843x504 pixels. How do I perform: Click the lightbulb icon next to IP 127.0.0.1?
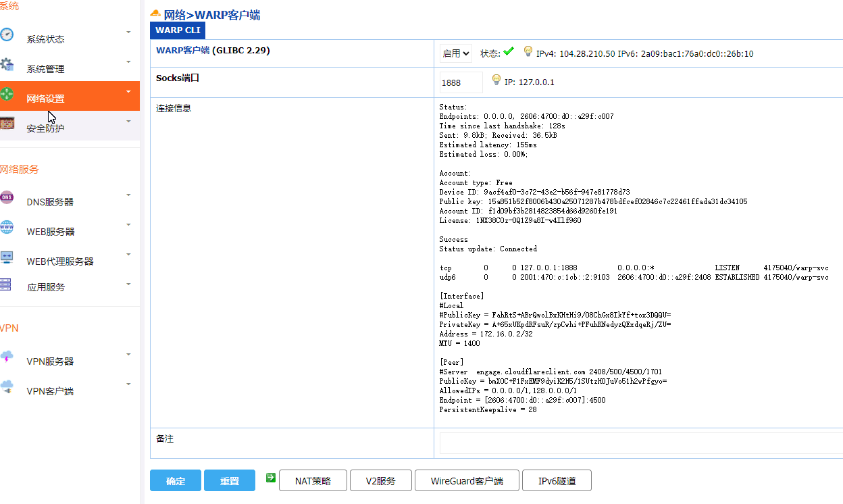(x=496, y=80)
